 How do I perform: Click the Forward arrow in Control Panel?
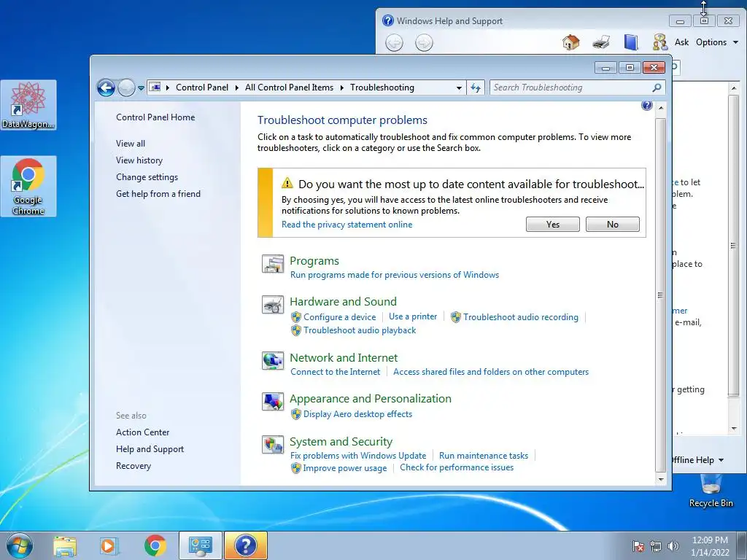point(126,87)
